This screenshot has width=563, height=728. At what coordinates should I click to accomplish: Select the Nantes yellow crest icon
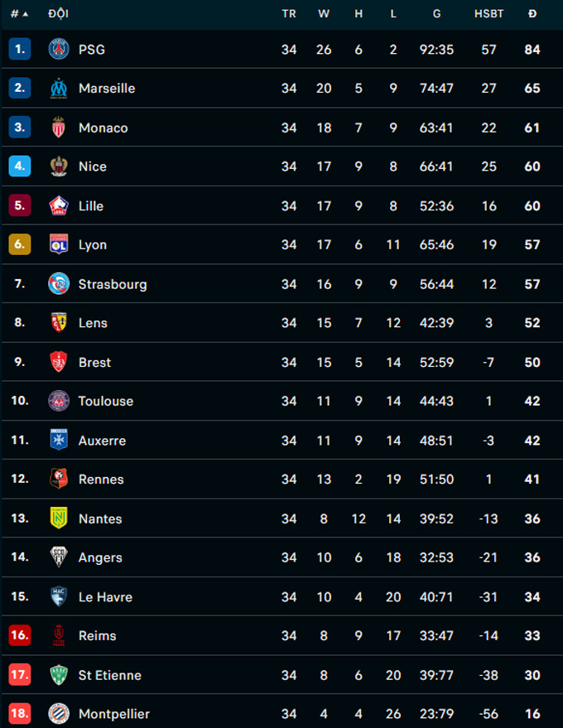(x=59, y=518)
